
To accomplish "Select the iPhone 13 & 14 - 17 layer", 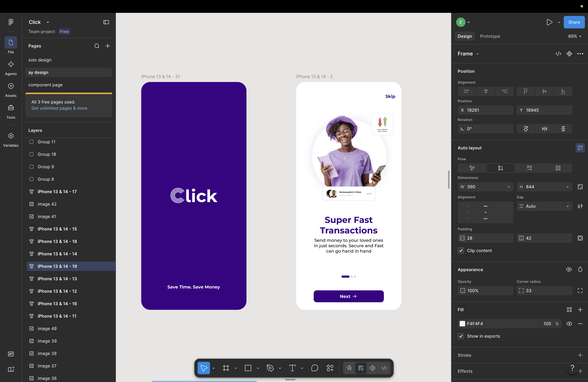I will [71, 192].
